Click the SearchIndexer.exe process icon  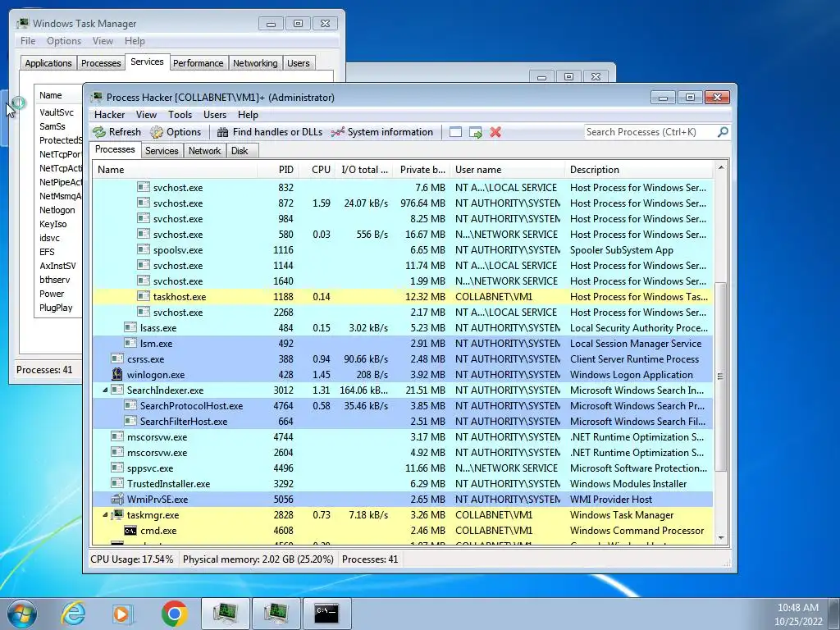(x=116, y=390)
